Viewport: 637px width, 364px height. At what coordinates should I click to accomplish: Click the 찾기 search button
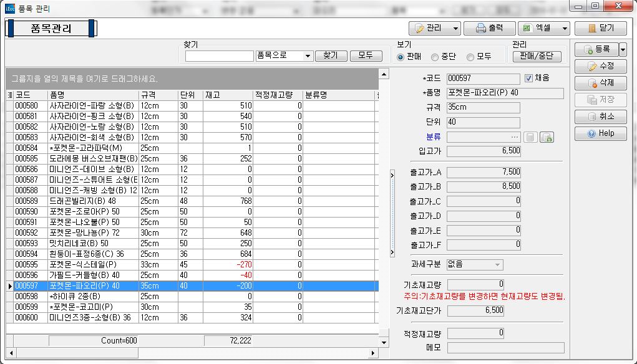[331, 55]
